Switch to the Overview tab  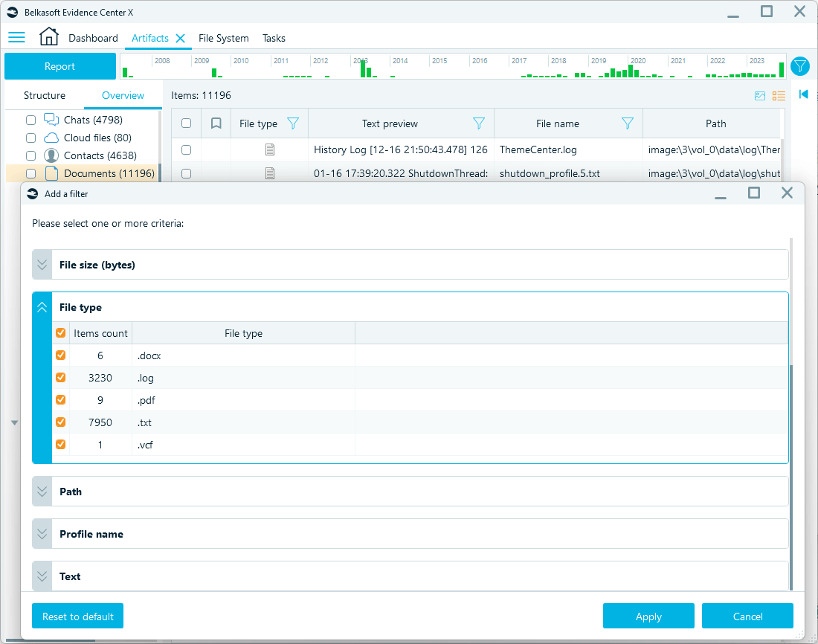click(123, 95)
